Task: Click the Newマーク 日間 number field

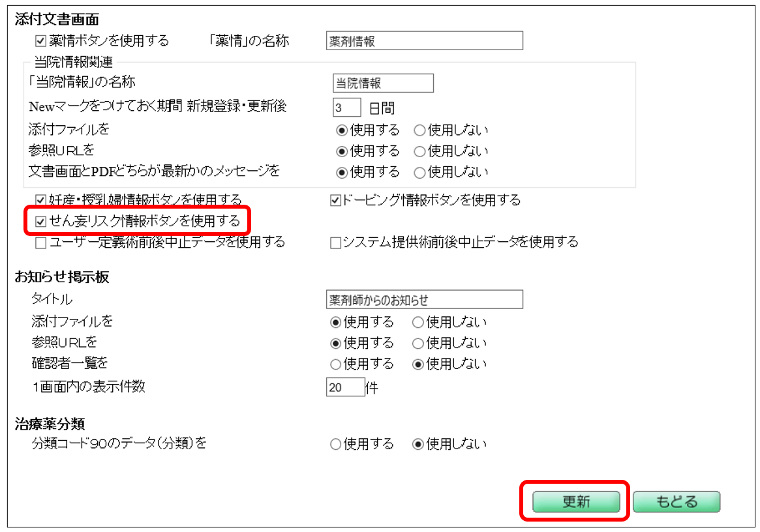Action: [x=346, y=107]
